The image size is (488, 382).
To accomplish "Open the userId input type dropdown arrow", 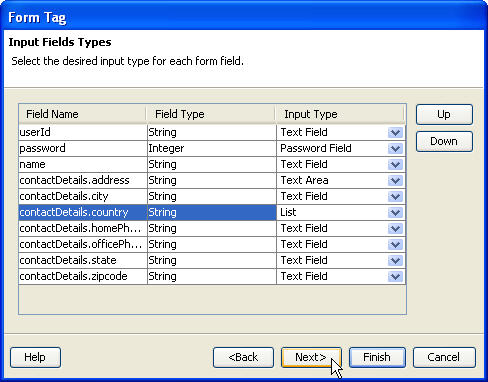I will point(395,133).
